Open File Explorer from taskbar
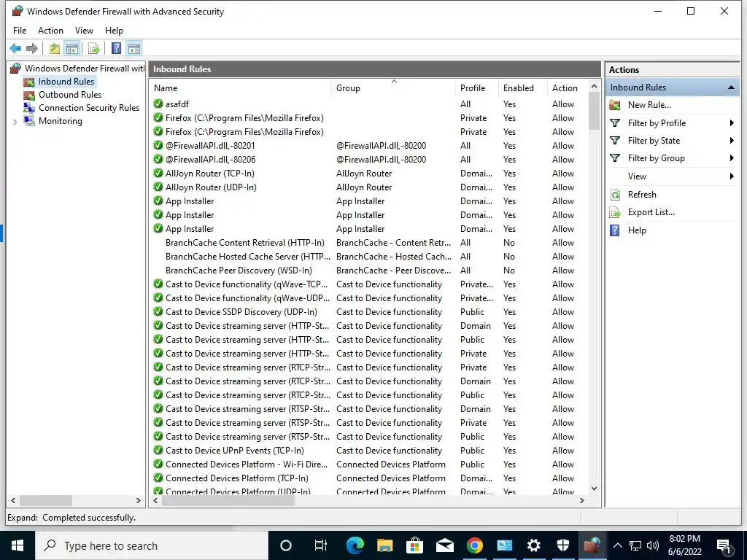 point(385,545)
